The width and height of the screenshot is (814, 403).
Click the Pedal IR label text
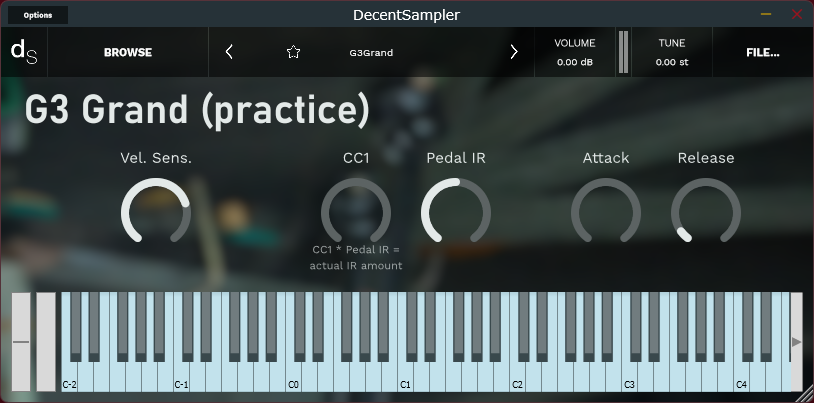(456, 158)
